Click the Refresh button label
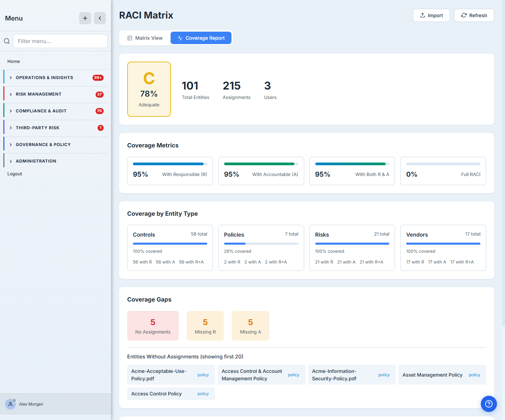This screenshot has height=420, width=505. [478, 15]
